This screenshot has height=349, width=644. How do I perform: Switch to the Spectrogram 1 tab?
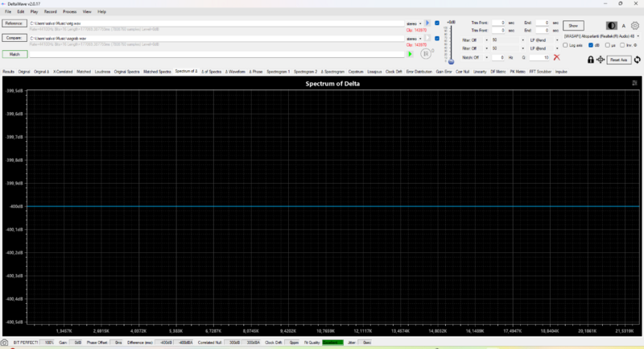coord(279,72)
